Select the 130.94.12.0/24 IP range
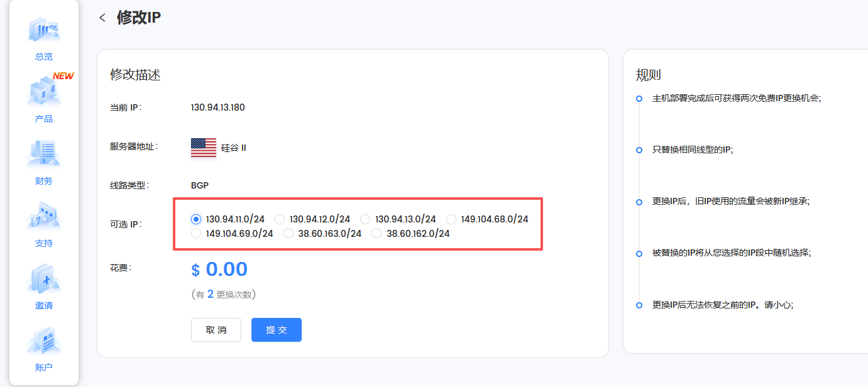The width and height of the screenshot is (868, 387). (x=280, y=219)
